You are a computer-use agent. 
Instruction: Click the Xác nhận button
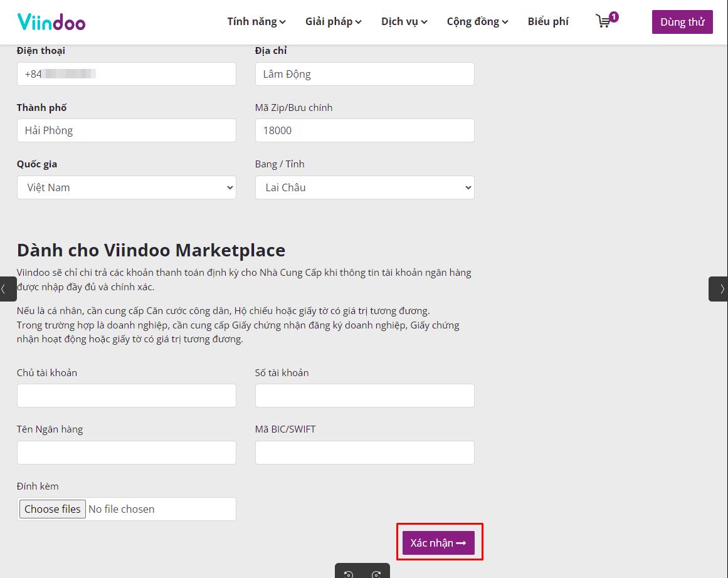438,543
